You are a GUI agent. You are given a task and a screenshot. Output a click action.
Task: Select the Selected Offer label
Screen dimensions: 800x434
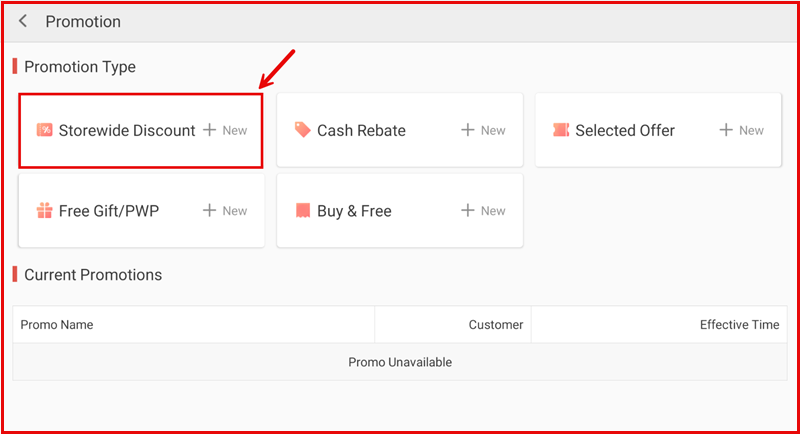pyautogui.click(x=625, y=131)
